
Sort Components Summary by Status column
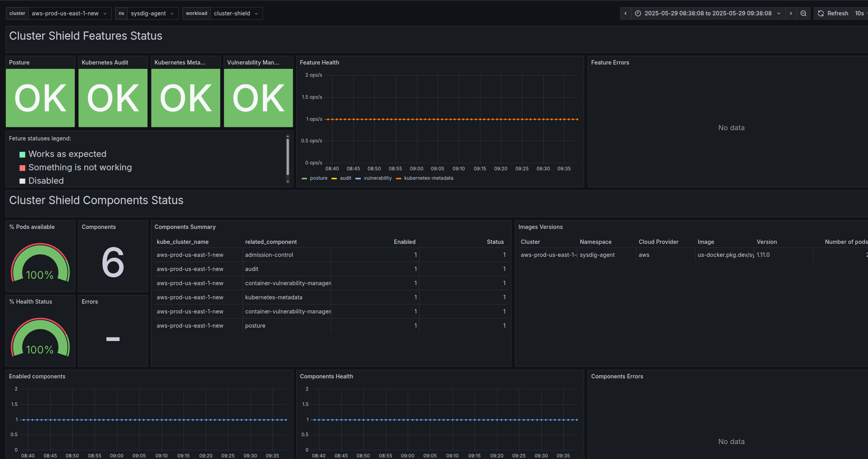point(495,242)
